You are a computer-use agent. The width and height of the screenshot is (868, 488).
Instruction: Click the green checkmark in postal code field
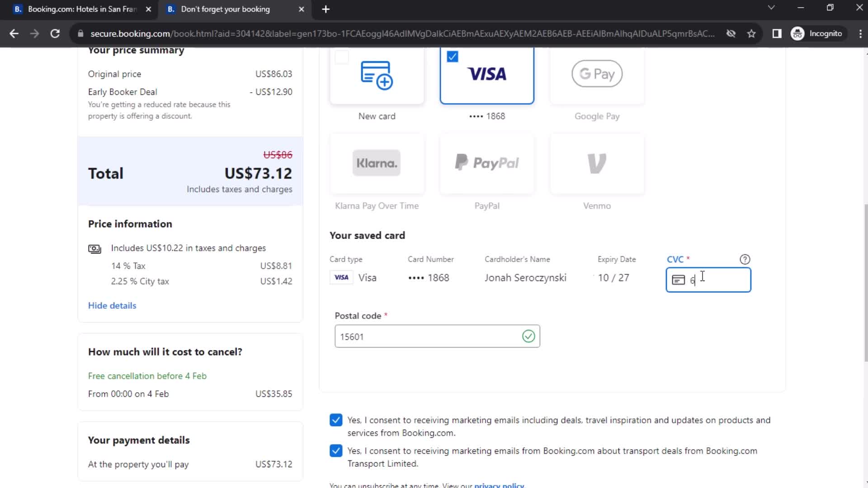tap(528, 336)
